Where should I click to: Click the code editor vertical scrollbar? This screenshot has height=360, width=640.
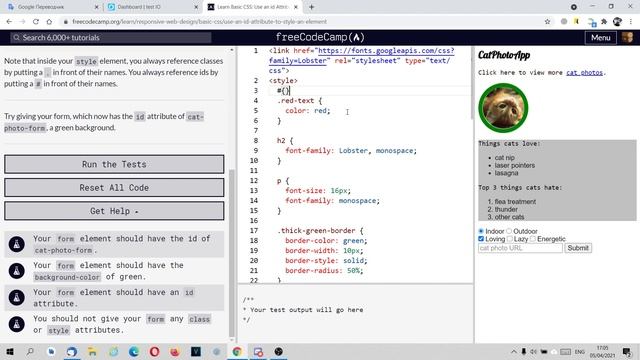tap(471, 84)
